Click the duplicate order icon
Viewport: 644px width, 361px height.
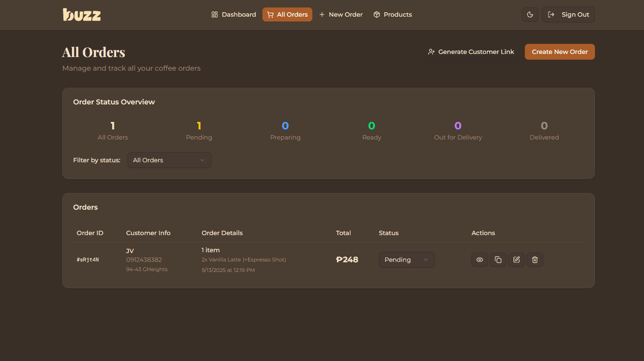click(x=498, y=260)
